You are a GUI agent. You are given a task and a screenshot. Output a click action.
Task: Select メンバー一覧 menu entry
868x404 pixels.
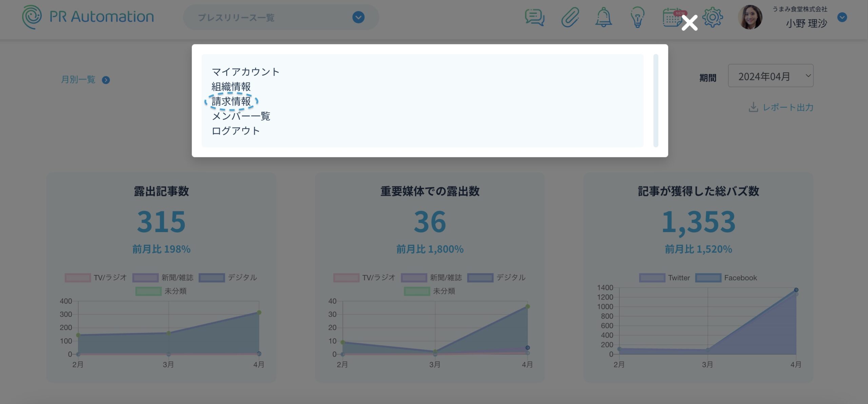tap(241, 116)
